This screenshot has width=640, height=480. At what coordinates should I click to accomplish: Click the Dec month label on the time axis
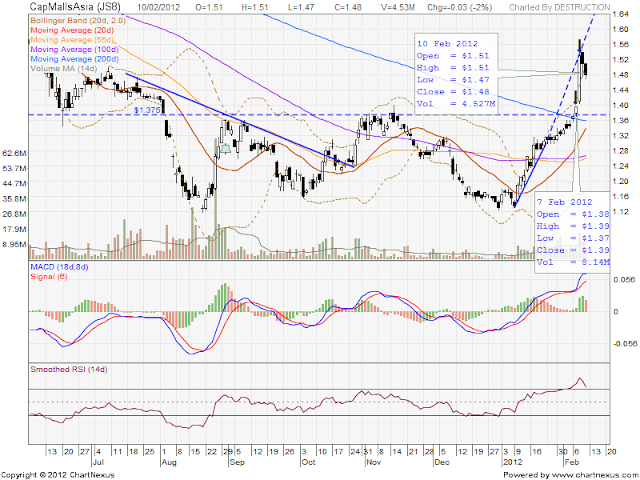442,462
